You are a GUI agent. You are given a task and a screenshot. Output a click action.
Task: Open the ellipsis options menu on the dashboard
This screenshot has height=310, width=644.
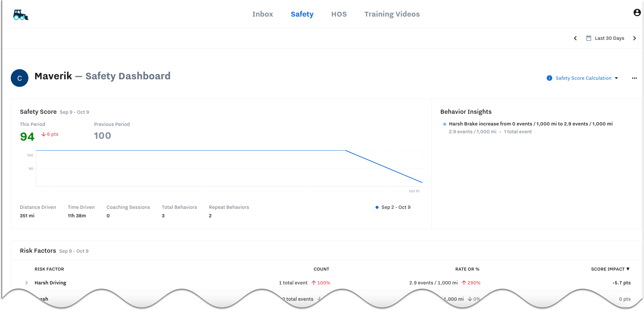click(x=635, y=78)
